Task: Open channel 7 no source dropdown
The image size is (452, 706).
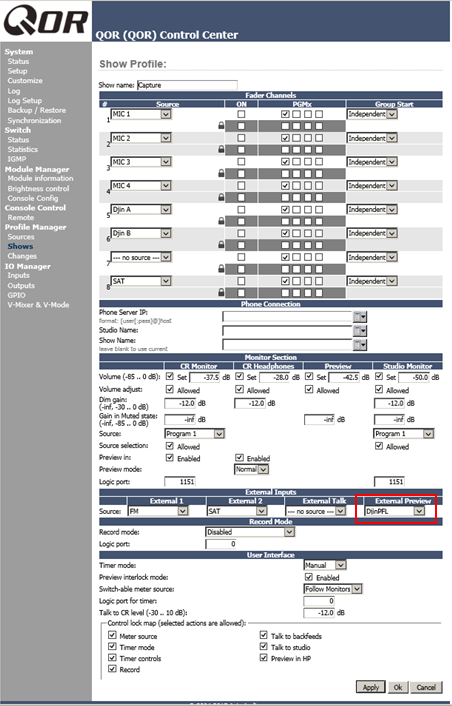Action: (141, 257)
